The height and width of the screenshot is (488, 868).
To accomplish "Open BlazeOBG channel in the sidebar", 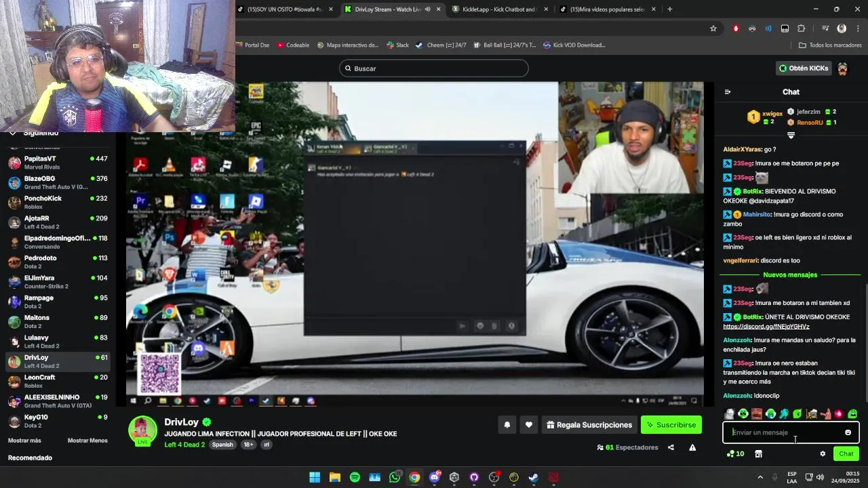I will coord(58,182).
